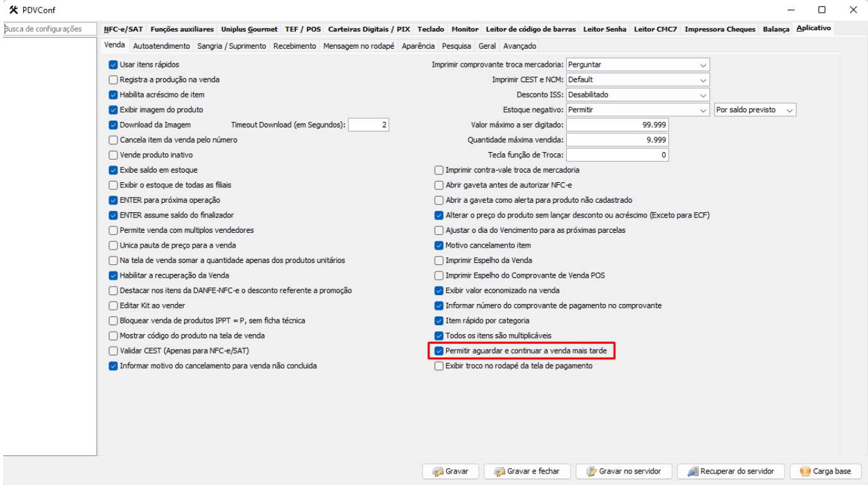This screenshot has height=485, width=868.
Task: Disable Permitir aguardar e continuar venda
Action: pyautogui.click(x=439, y=351)
